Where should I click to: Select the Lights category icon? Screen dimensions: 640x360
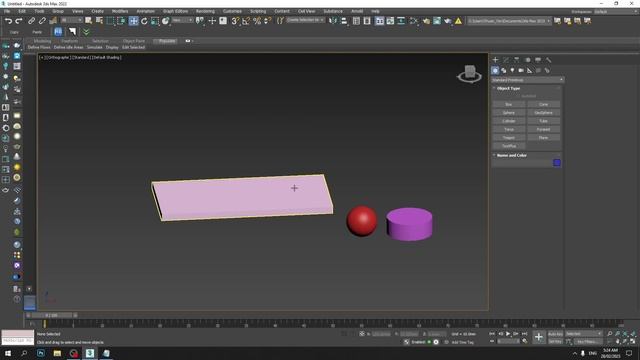point(512,70)
